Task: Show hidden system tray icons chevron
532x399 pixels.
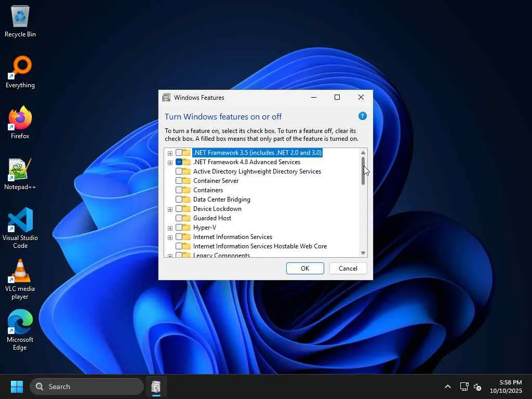Action: pyautogui.click(x=448, y=387)
